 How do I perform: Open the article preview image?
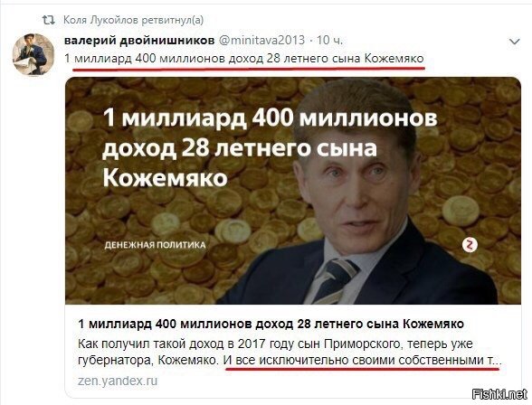293,191
